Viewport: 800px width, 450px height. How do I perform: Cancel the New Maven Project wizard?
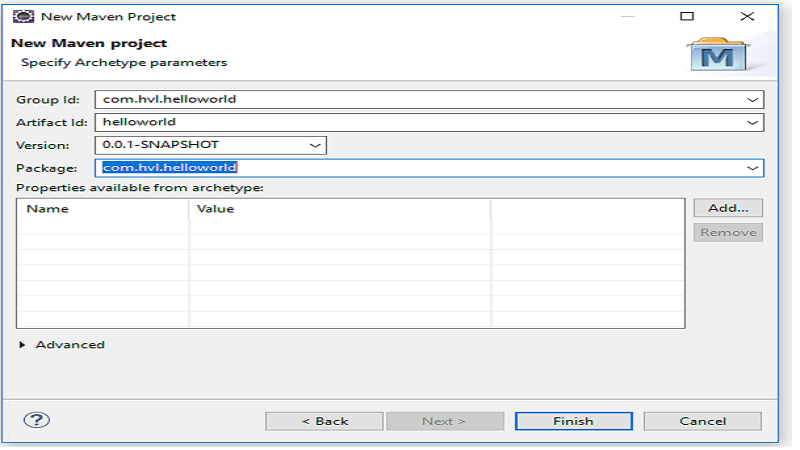click(x=702, y=421)
